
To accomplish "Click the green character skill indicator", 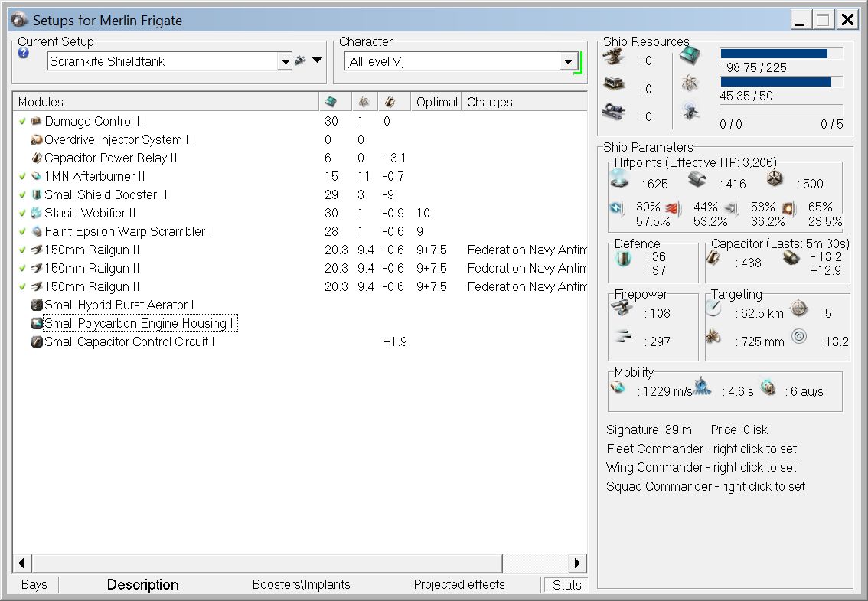I will point(579,63).
